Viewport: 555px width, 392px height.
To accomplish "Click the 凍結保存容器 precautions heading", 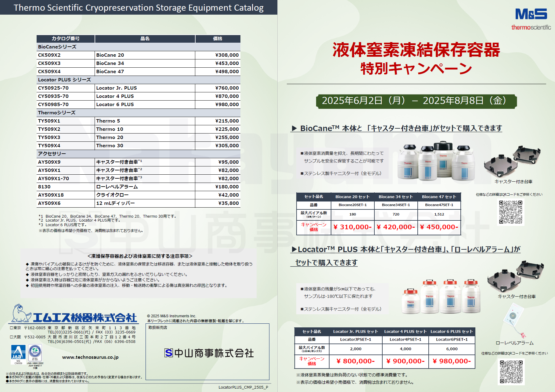I will (140, 256).
